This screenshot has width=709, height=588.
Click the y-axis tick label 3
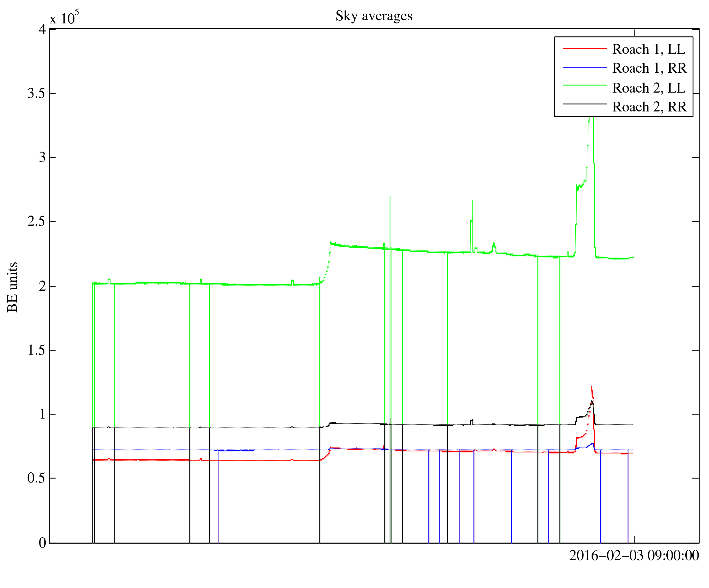click(x=42, y=158)
